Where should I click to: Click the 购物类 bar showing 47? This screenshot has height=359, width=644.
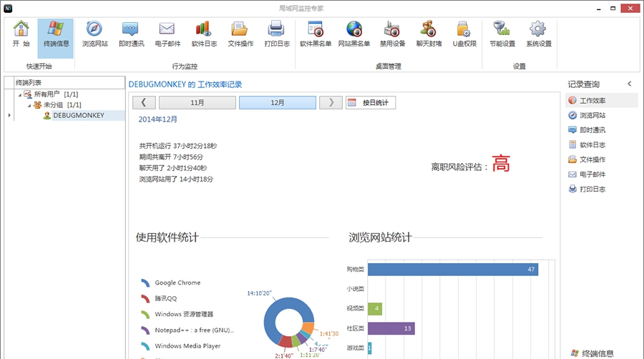click(x=453, y=269)
